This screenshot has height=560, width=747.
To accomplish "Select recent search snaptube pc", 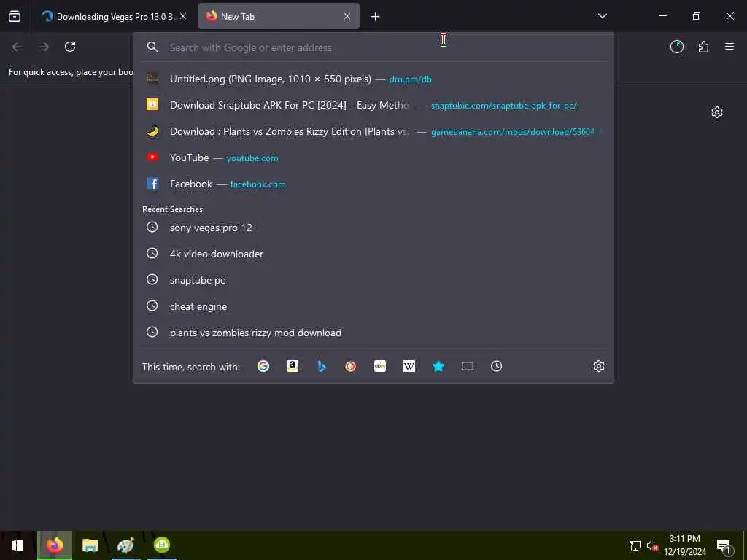I will [373, 280].
